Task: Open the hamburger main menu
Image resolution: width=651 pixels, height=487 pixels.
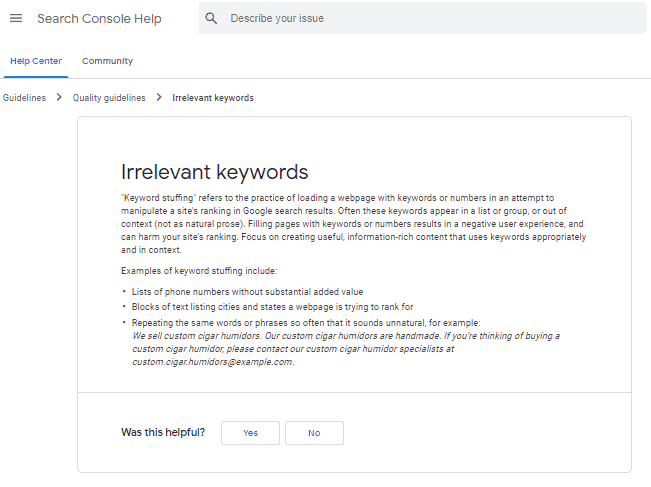Action: tap(16, 18)
